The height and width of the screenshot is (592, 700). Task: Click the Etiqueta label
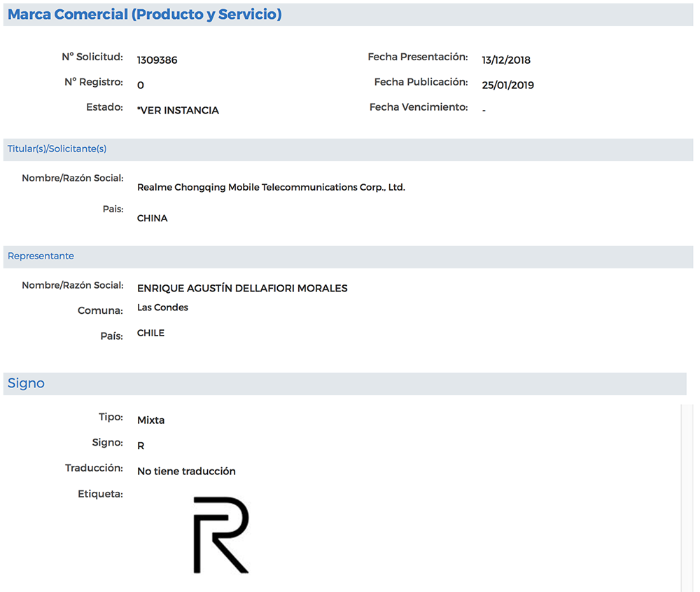(100, 494)
